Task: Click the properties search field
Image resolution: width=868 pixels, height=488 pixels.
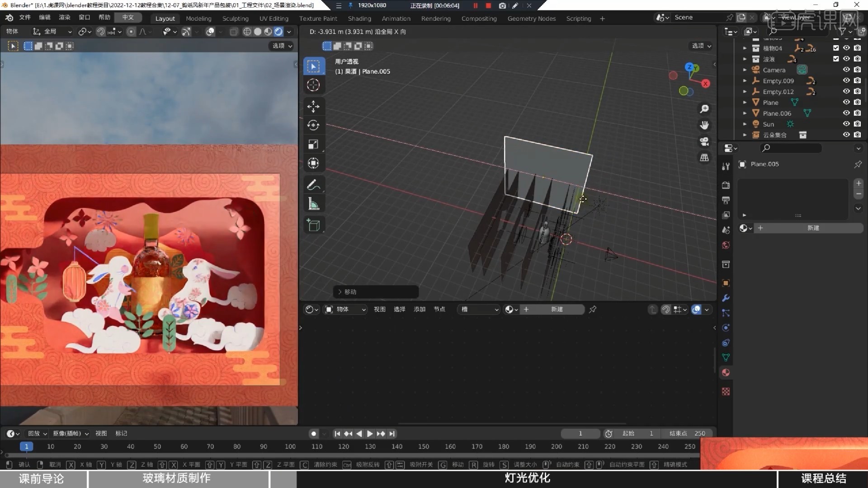Action: (791, 148)
